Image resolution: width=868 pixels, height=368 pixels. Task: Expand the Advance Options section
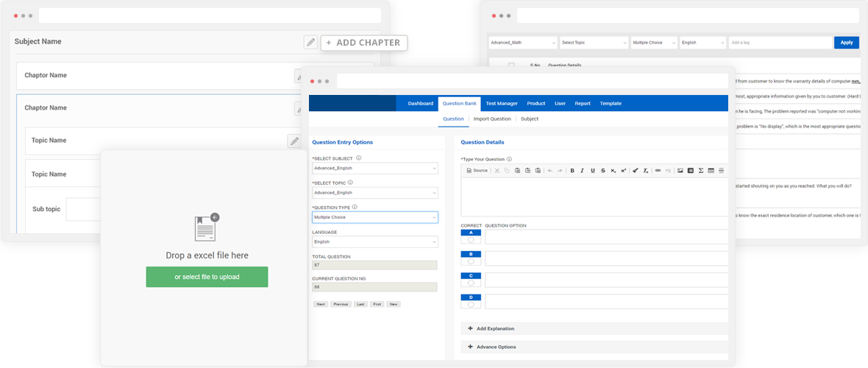[594, 347]
